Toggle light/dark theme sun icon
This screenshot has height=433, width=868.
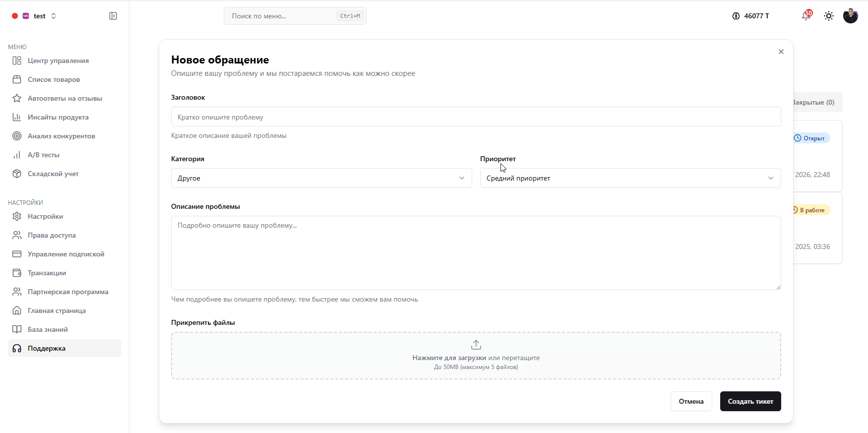(x=829, y=16)
